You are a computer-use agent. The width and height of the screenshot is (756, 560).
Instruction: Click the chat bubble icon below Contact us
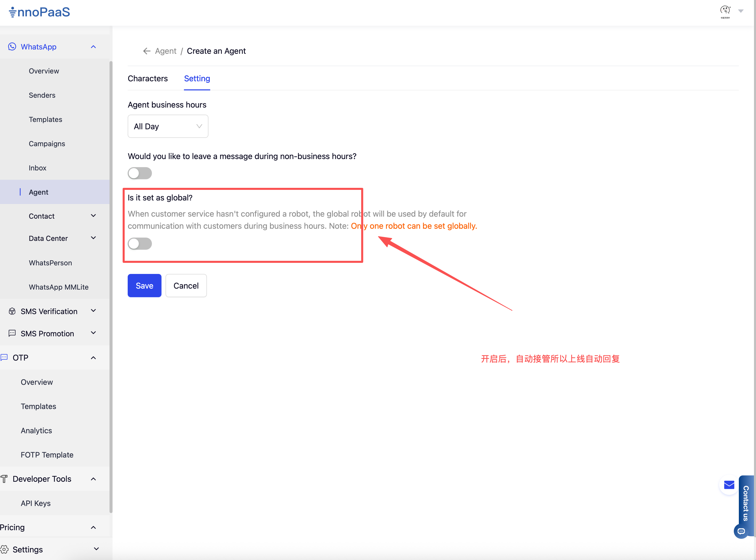741,531
